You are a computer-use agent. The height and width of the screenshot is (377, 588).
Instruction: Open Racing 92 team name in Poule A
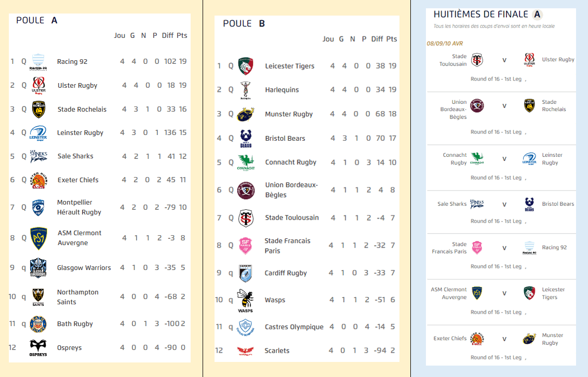click(72, 62)
